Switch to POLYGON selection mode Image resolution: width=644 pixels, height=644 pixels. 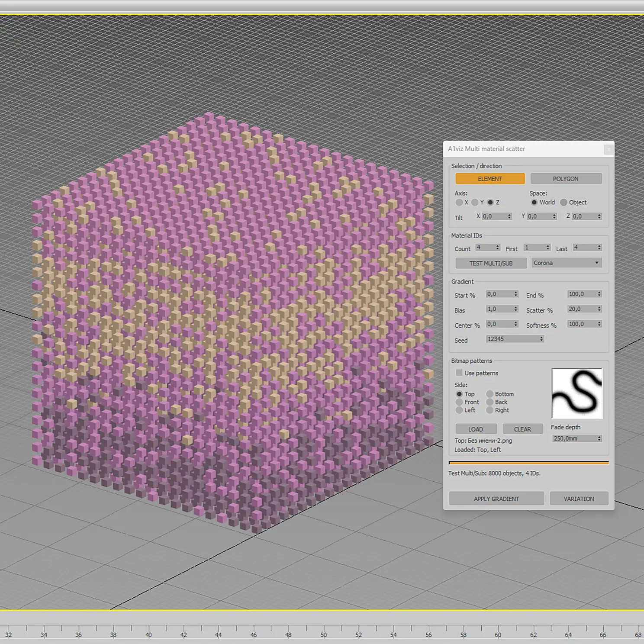566,179
